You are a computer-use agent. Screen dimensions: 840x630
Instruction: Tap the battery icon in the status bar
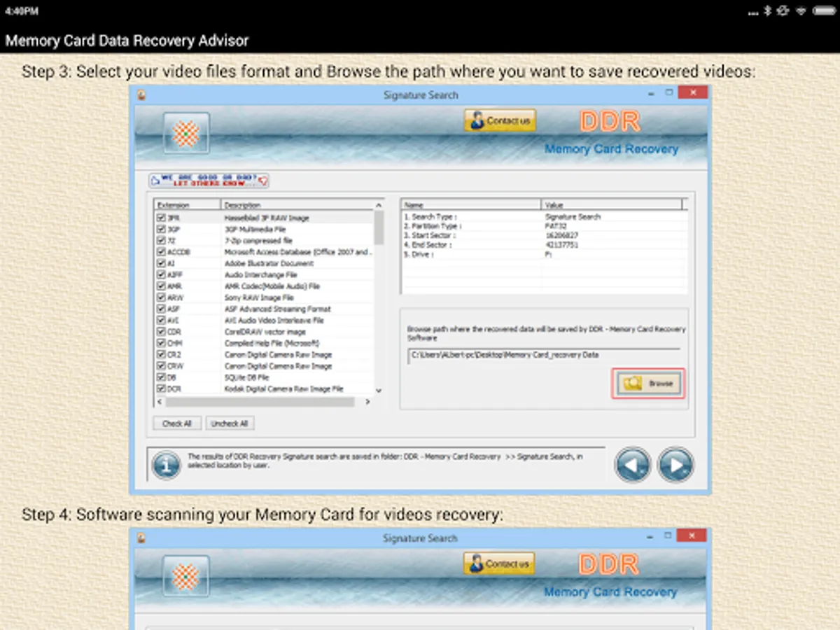tap(825, 10)
